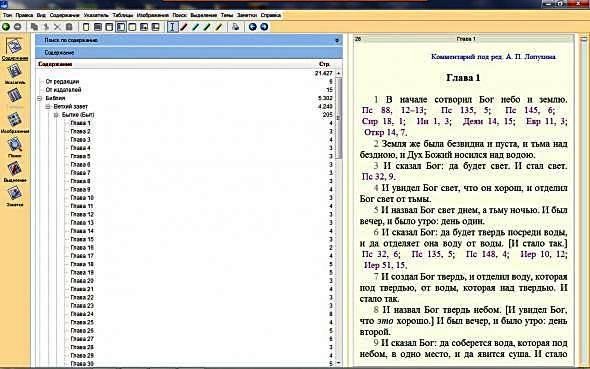Follow the Пс 32, 9 reference link

pyautogui.click(x=378, y=176)
